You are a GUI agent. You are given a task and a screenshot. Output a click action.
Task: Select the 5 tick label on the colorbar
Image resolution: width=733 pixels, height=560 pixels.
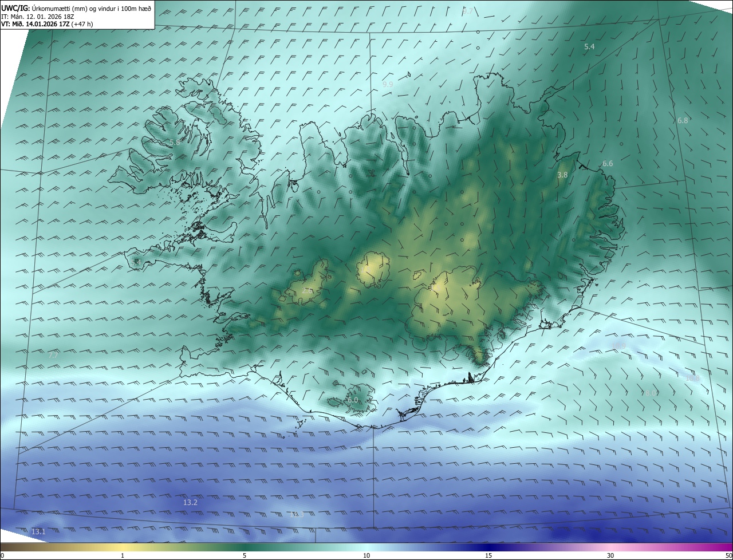(245, 555)
